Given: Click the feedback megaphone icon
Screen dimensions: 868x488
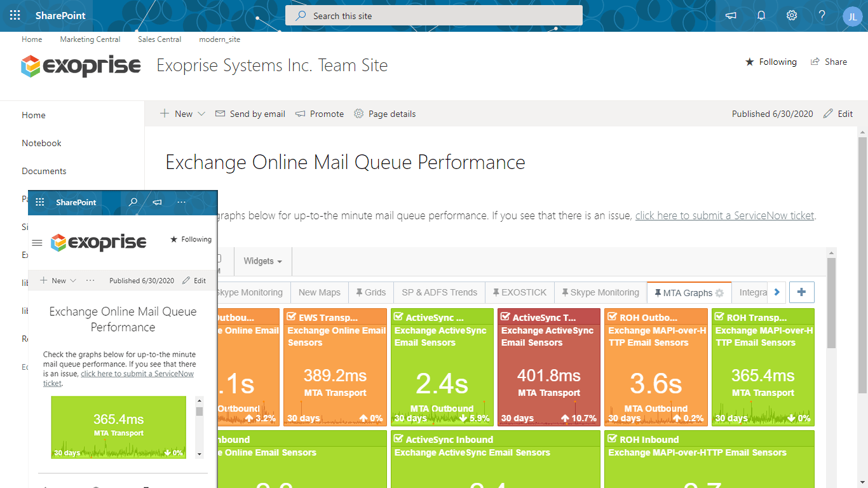Looking at the screenshot, I should (x=731, y=15).
